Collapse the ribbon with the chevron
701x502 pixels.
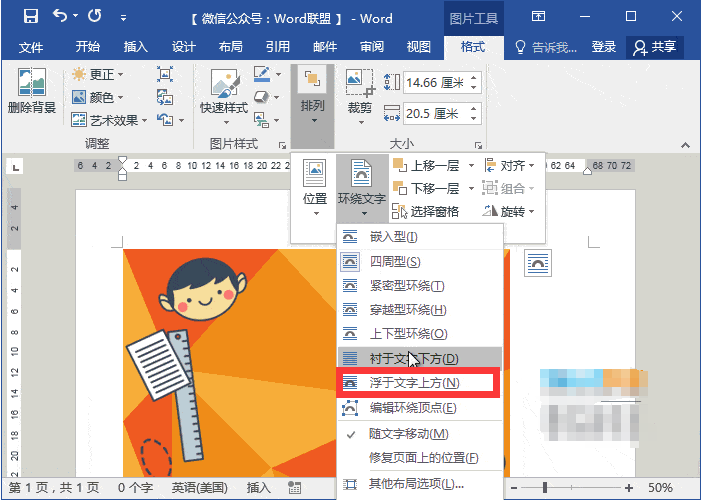coord(685,145)
